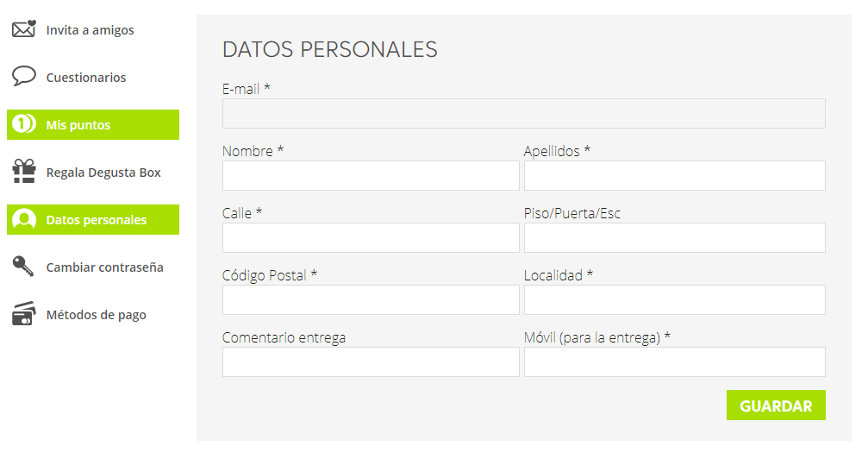Click into the Apellidos text field
868x459 pixels.
pyautogui.click(x=674, y=175)
